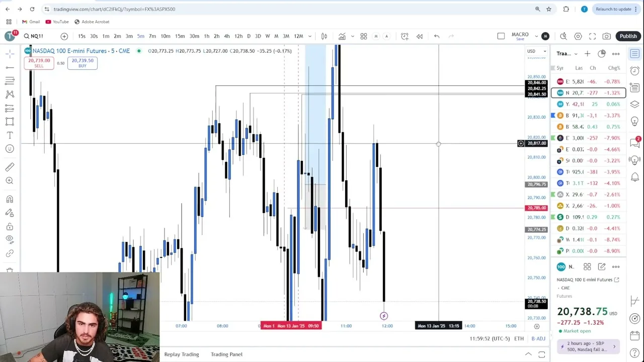644x362 pixels.
Task: Pick the Text drawing tool
Action: [10, 135]
